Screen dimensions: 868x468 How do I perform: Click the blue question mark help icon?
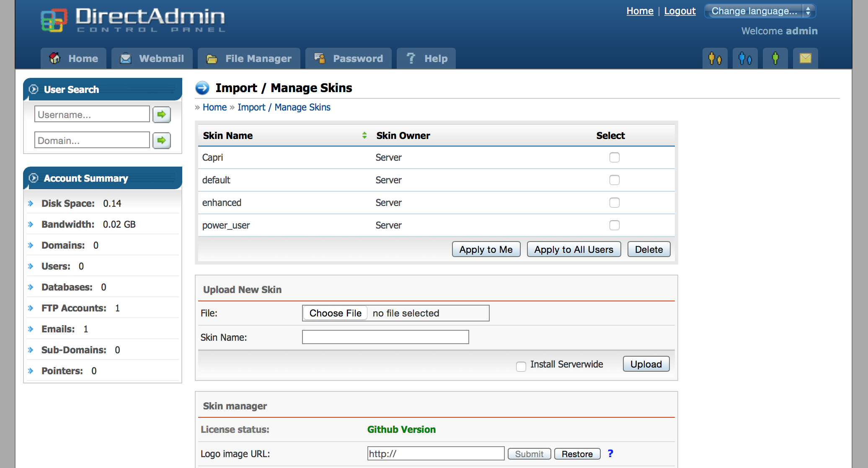pyautogui.click(x=610, y=453)
